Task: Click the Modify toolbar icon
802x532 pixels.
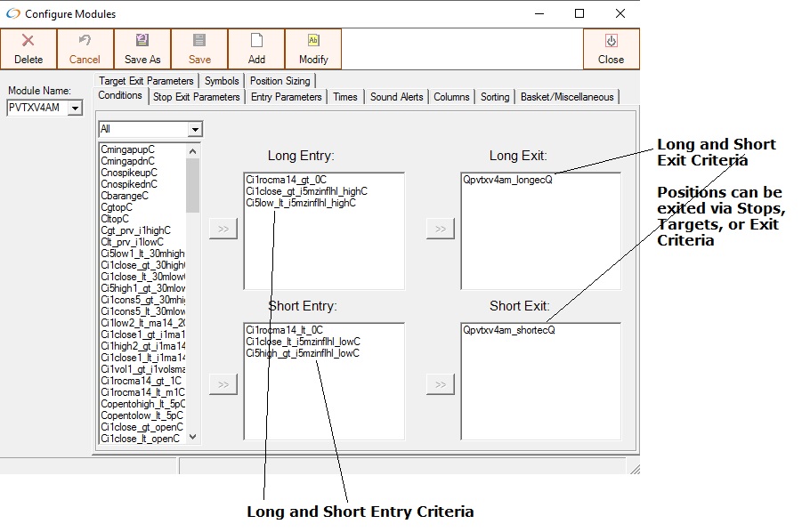Action: tap(313, 41)
